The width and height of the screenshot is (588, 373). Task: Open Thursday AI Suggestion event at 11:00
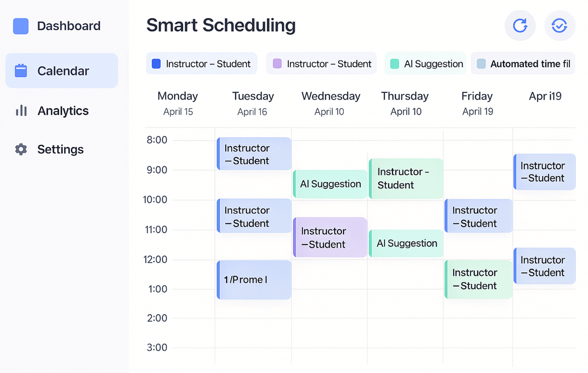click(406, 243)
